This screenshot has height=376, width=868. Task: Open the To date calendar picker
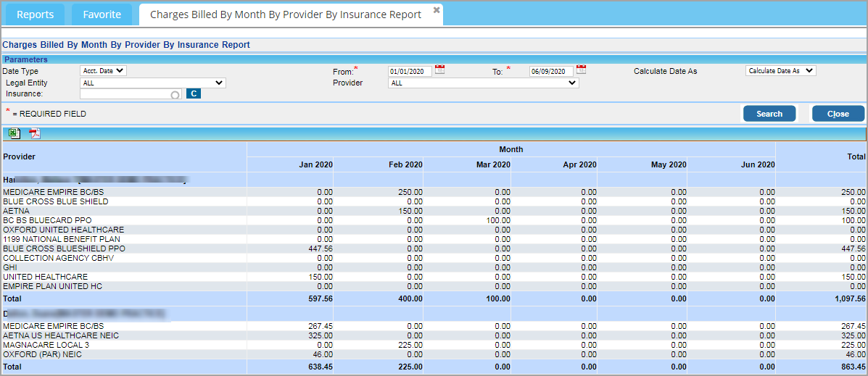582,70
